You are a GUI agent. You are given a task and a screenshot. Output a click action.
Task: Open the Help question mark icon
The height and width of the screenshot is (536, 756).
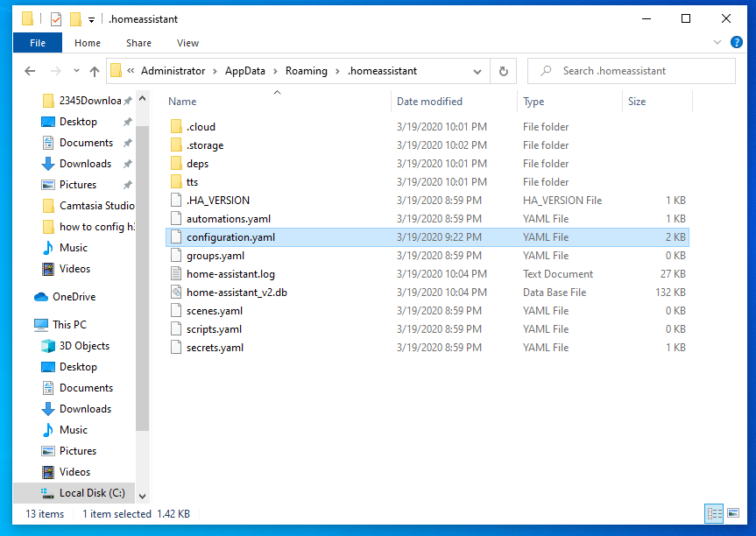[x=737, y=43]
